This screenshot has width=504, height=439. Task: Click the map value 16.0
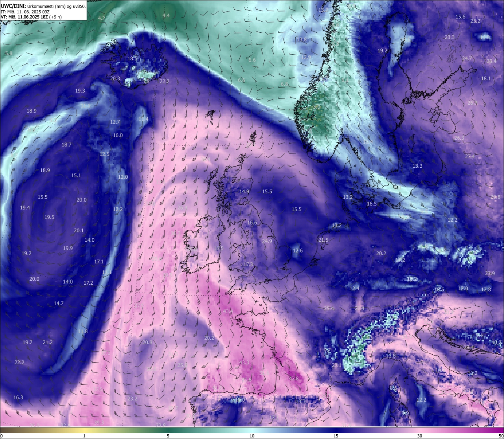(x=118, y=135)
